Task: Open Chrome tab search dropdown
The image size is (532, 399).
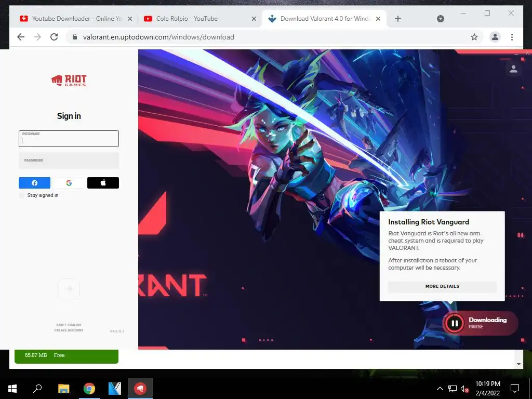Action: [441, 19]
